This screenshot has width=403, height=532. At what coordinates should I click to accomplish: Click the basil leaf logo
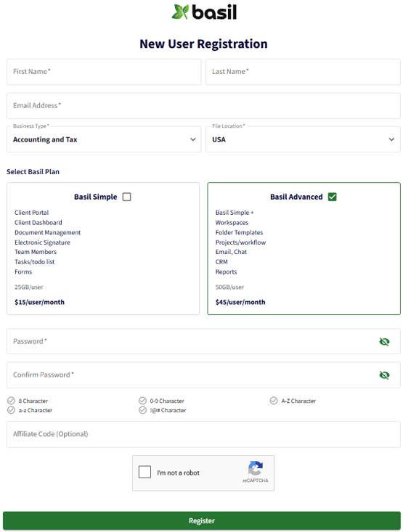[x=180, y=12]
